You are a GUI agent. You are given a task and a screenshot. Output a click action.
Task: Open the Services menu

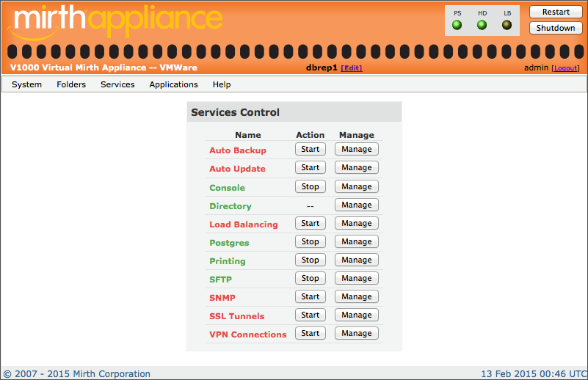[117, 84]
